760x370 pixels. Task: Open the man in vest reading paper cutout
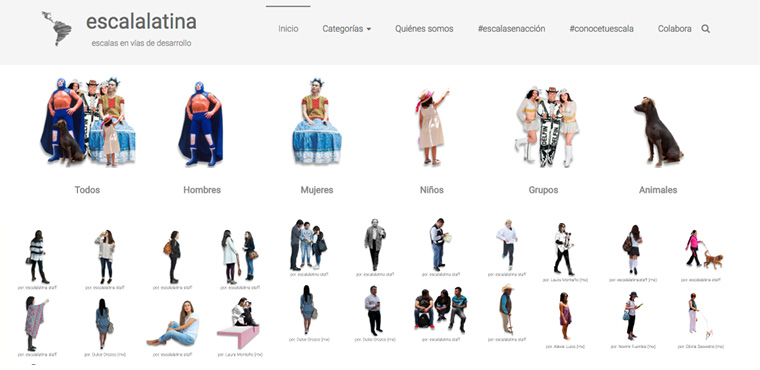coord(440,245)
